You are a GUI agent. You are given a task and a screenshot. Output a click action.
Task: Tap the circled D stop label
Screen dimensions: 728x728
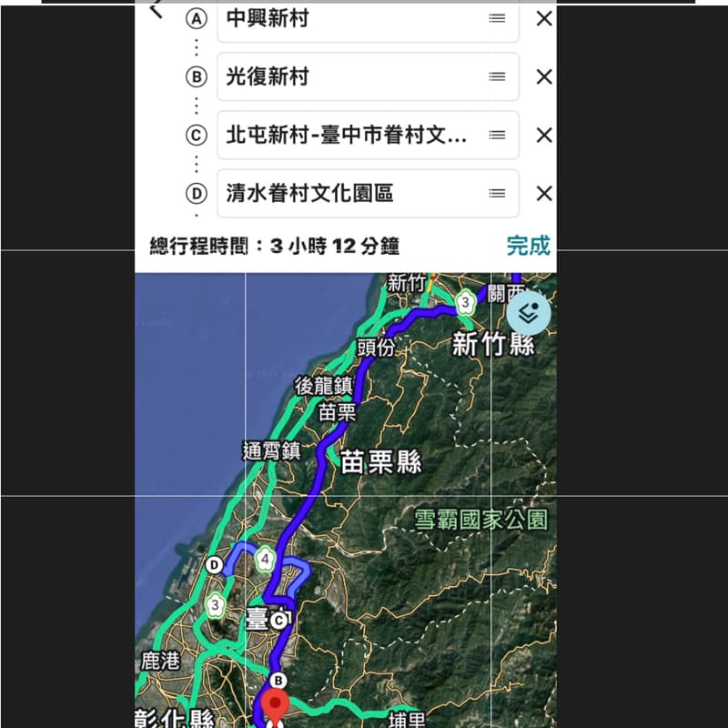pos(197,193)
